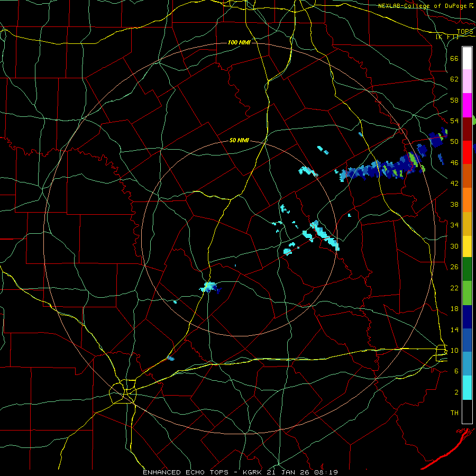Click the black TH swatch at legend bottom
The height and width of the screenshot is (476, 476).
(x=467, y=411)
